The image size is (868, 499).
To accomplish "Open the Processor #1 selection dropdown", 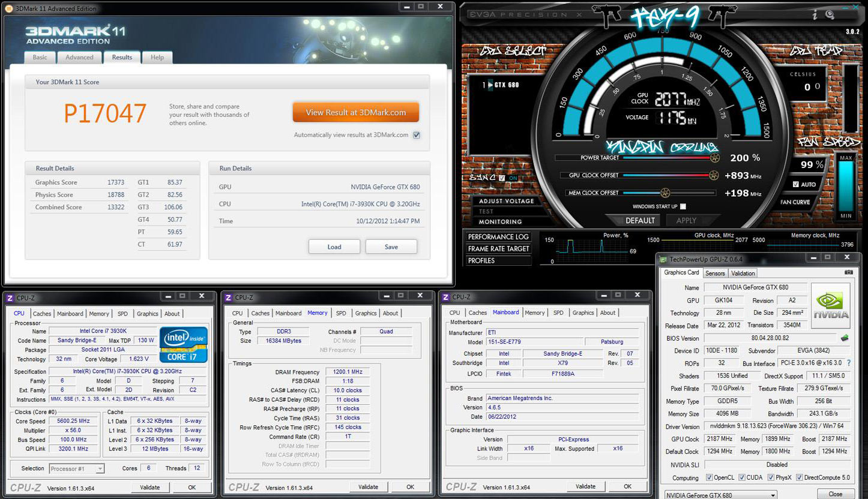I will (77, 468).
